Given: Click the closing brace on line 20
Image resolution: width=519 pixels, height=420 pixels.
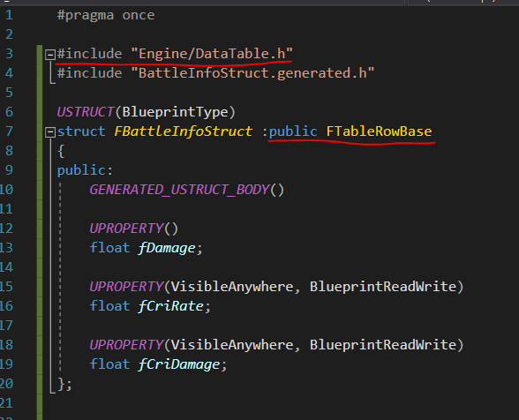Looking at the screenshot, I should (x=61, y=384).
